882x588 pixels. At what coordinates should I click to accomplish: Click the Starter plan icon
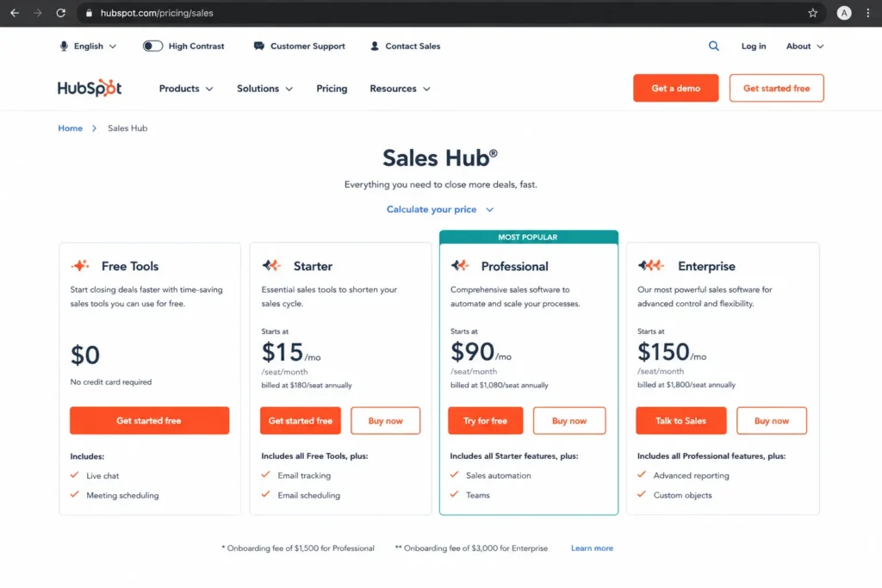271,265
